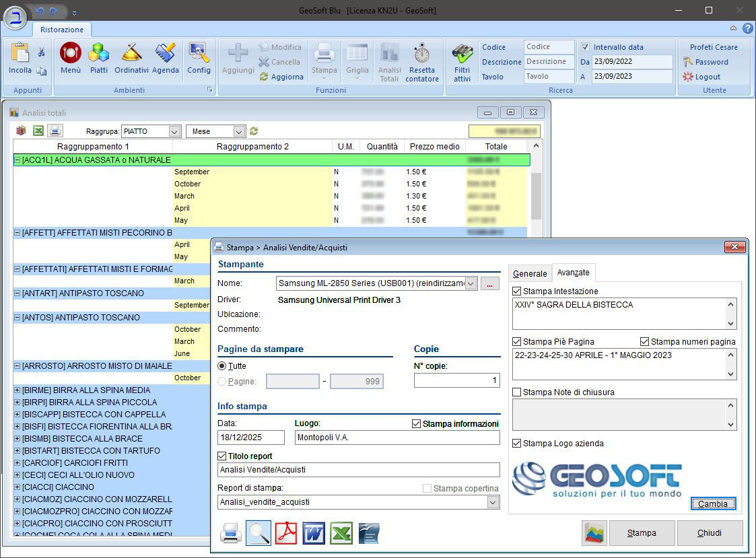Uncheck Stampa Intestazione checkbox
Viewport: 756px width, 558px height.
point(517,291)
